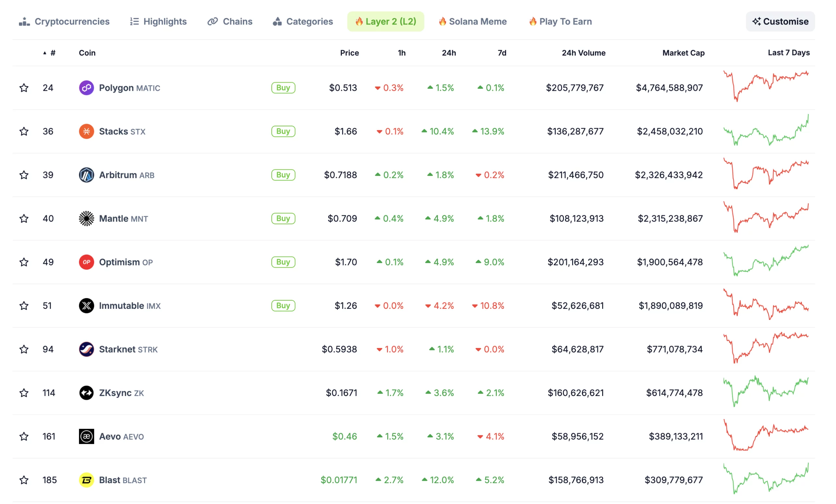
Task: Click Last 7 Days column header
Action: click(789, 53)
